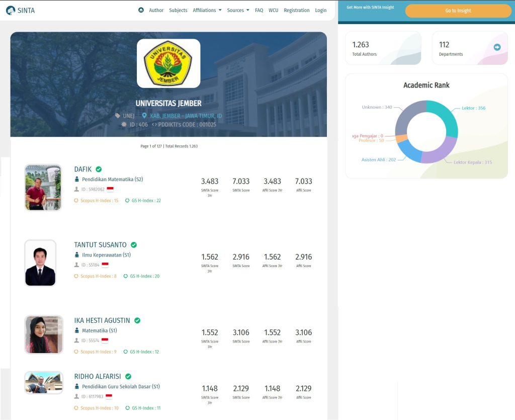Click the Indonesian flag by ID 5982062
The height and width of the screenshot is (420, 515).
tap(110, 190)
